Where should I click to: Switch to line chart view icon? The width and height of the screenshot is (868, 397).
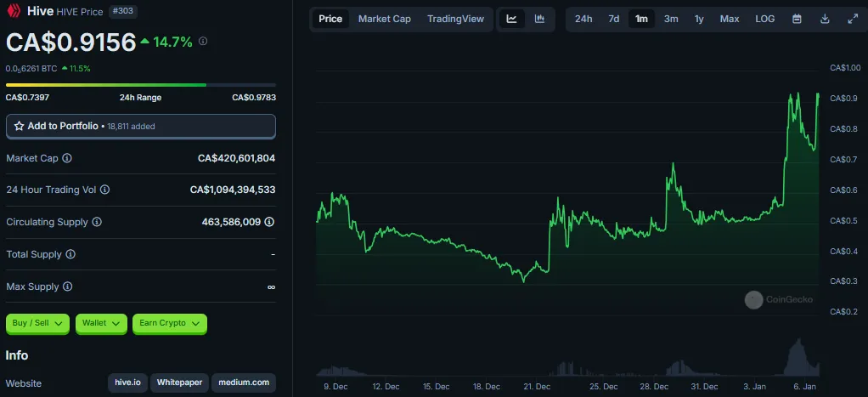tap(511, 19)
